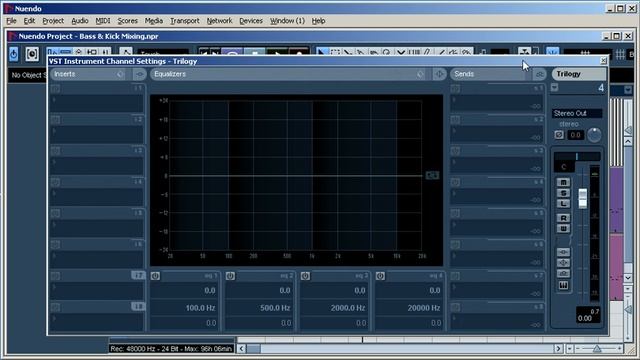Click the EQ 1 frequency value 100.0 Hz
The image size is (640, 360).
point(200,308)
